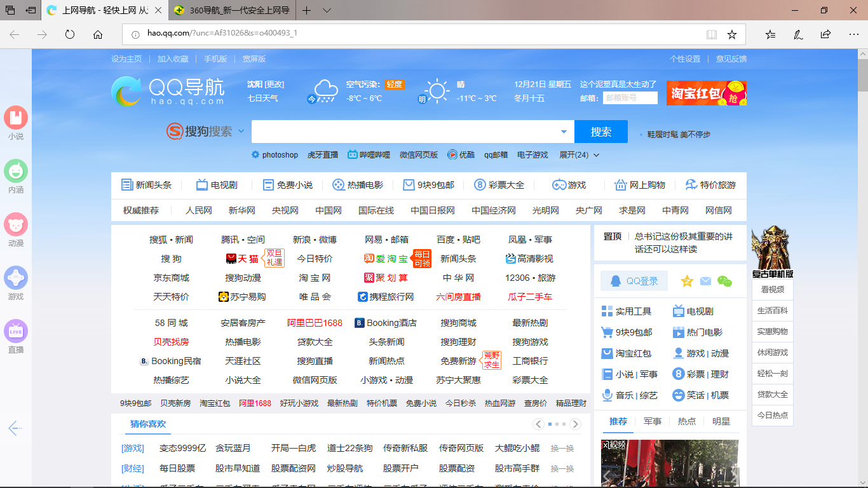Toggle Reading view icon in address bar

(x=712, y=34)
